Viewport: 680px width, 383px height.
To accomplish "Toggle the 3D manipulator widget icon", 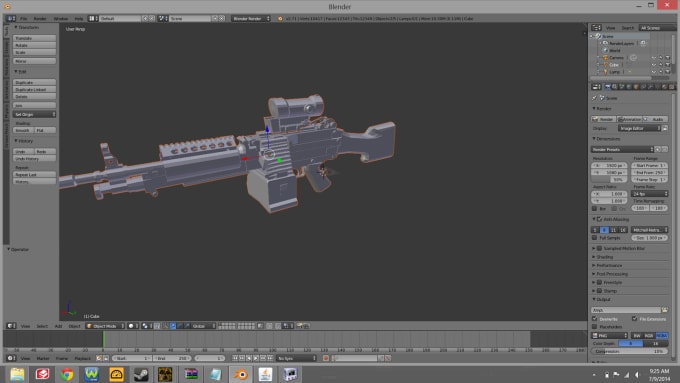I will tap(165, 326).
